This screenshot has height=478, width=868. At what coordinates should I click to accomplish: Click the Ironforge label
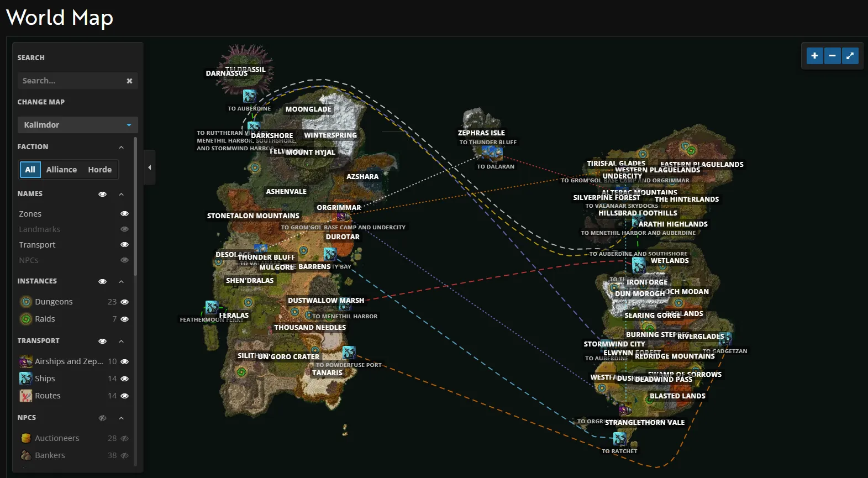point(647,282)
